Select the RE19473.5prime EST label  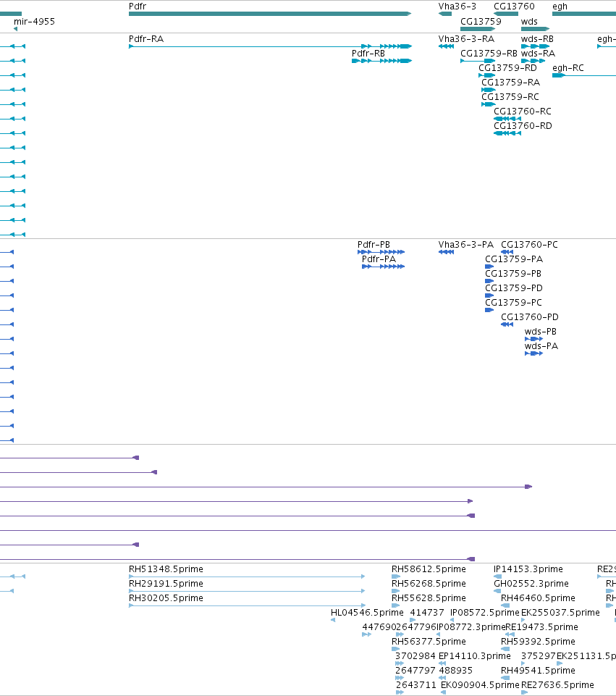point(542,626)
